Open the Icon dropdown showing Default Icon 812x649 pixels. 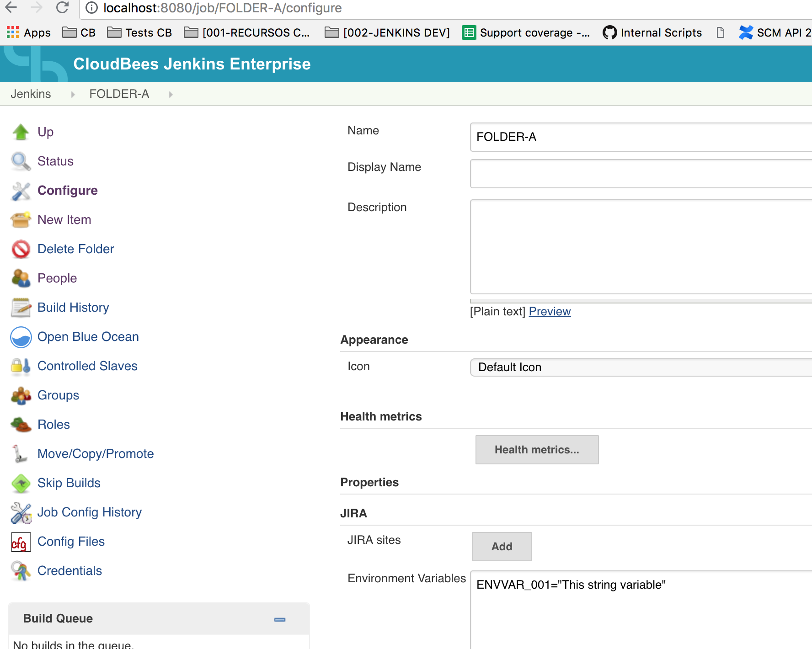(641, 367)
